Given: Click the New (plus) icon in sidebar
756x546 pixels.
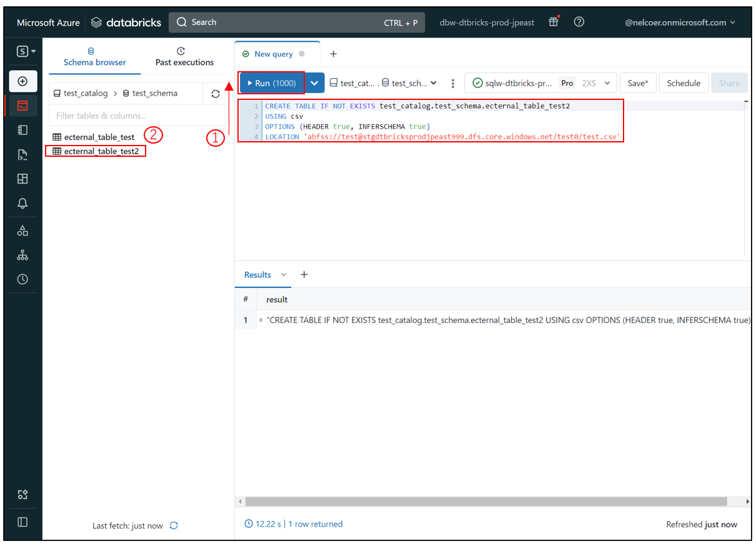Looking at the screenshot, I should 22,81.
